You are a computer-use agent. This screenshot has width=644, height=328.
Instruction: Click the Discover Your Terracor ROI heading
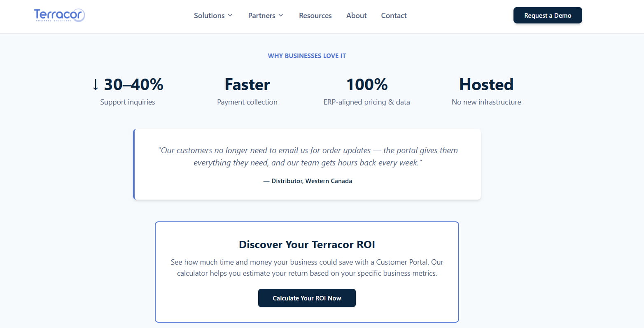pos(307,244)
